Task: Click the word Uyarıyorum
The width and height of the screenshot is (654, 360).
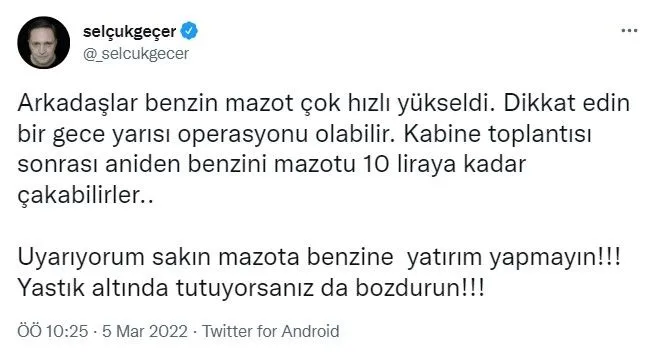Action: tap(80, 257)
